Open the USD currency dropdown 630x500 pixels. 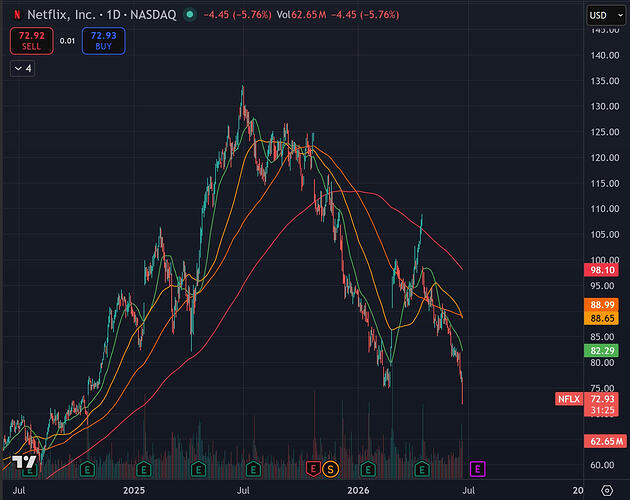tap(606, 15)
